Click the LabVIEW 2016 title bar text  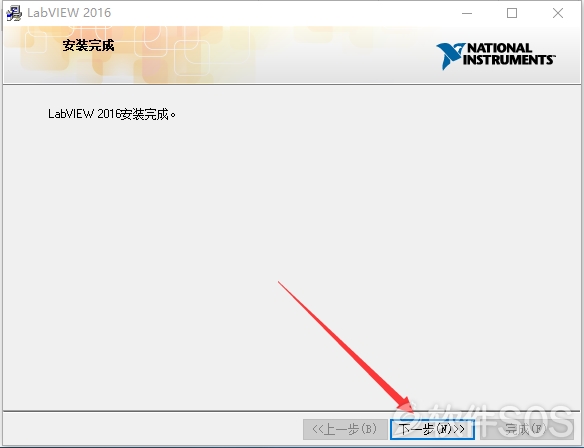click(69, 13)
